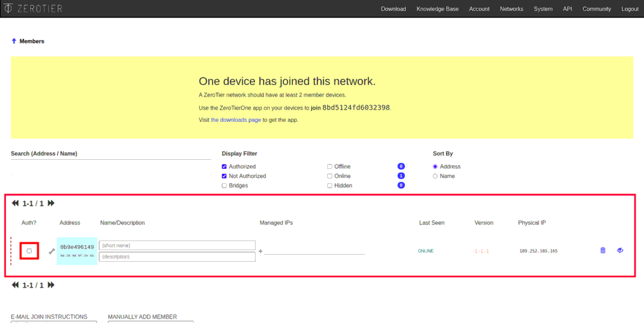Image resolution: width=644 pixels, height=323 pixels.
Task: Uncheck the Authorized display filter
Action: (225, 166)
